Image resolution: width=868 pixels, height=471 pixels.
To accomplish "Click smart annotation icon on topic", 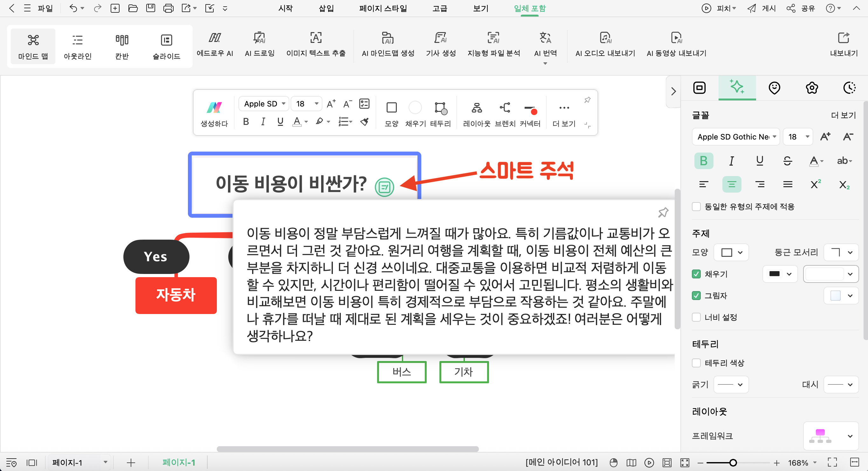I will 384,187.
